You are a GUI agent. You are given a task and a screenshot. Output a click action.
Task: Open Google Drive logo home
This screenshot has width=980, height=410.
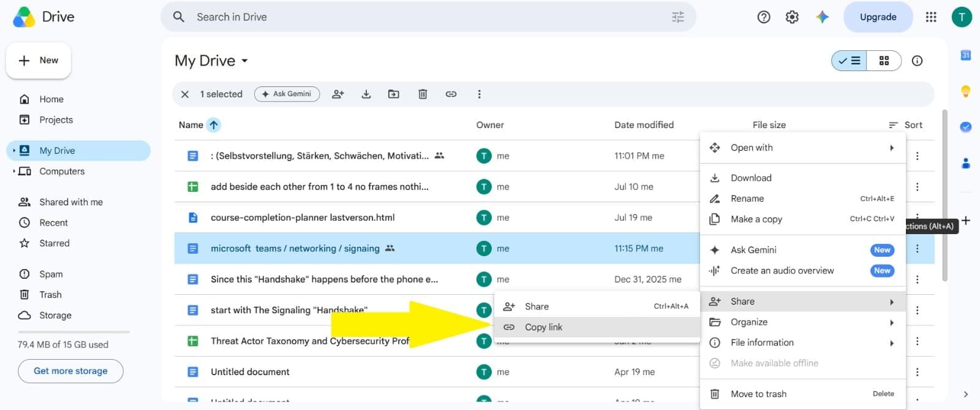43,17
